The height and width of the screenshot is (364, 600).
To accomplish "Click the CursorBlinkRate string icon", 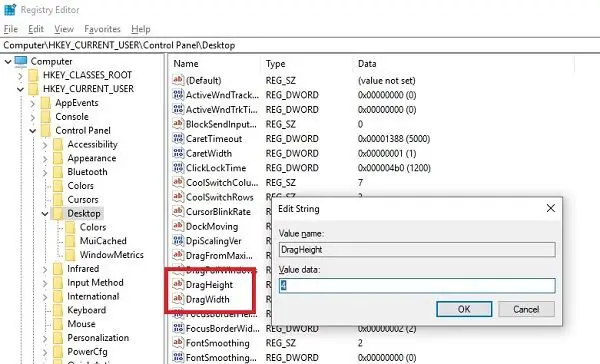I will pos(178,211).
